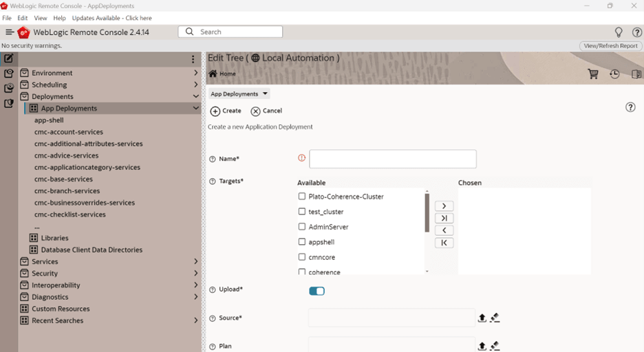Viewport: 644px width, 352px height.
Task: Click upload file icon for Plan
Action: point(482,346)
